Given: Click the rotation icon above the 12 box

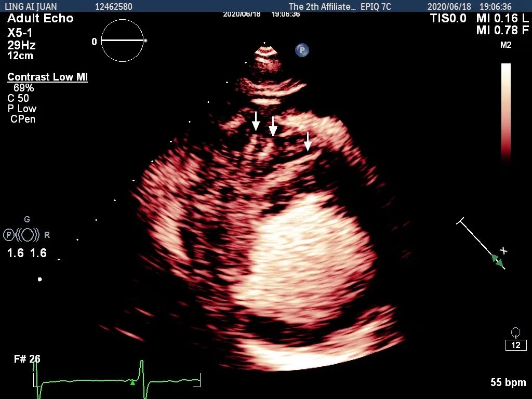Looking at the screenshot, I should [515, 332].
